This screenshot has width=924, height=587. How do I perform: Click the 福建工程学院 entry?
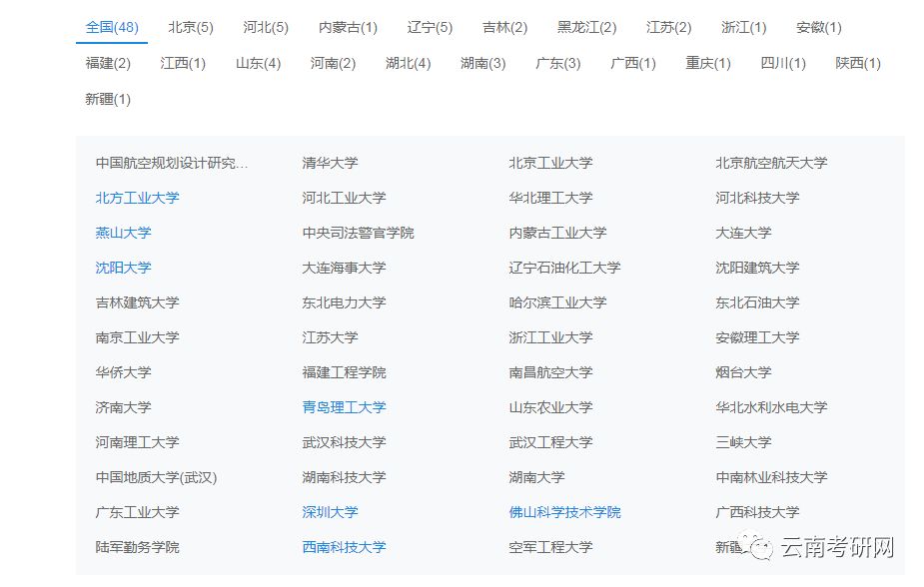[345, 372]
